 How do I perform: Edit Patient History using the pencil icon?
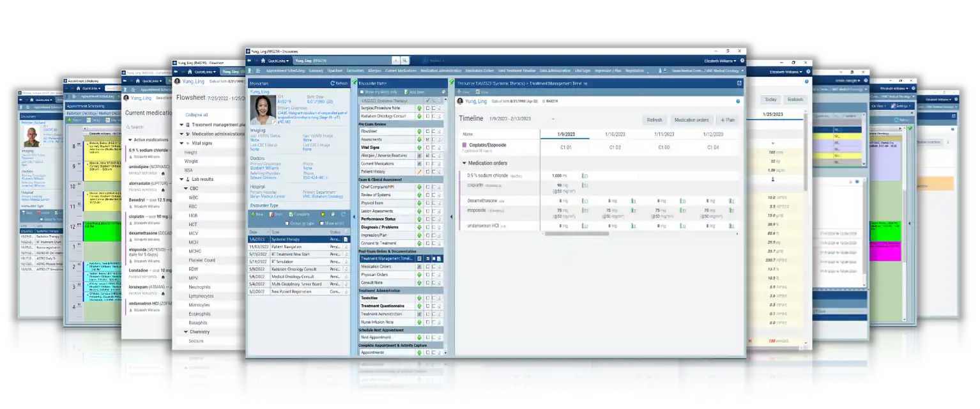pyautogui.click(x=419, y=171)
